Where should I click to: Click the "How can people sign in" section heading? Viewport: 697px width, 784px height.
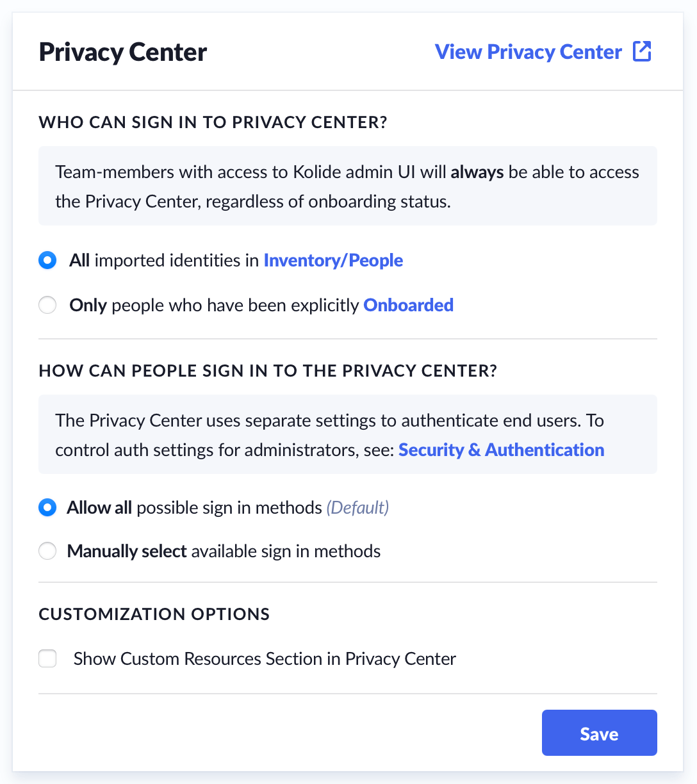(x=268, y=371)
